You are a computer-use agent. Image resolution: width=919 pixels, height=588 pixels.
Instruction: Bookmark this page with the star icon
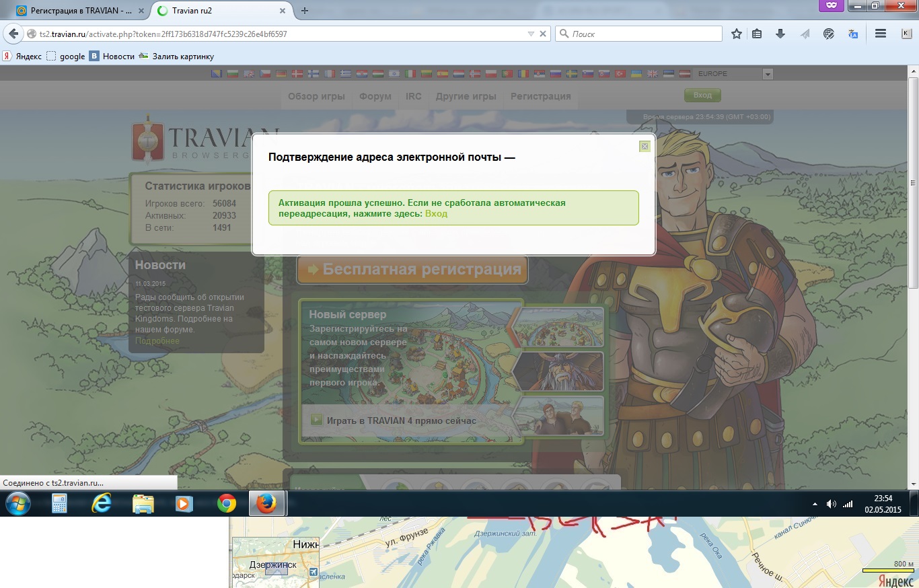[x=737, y=34]
